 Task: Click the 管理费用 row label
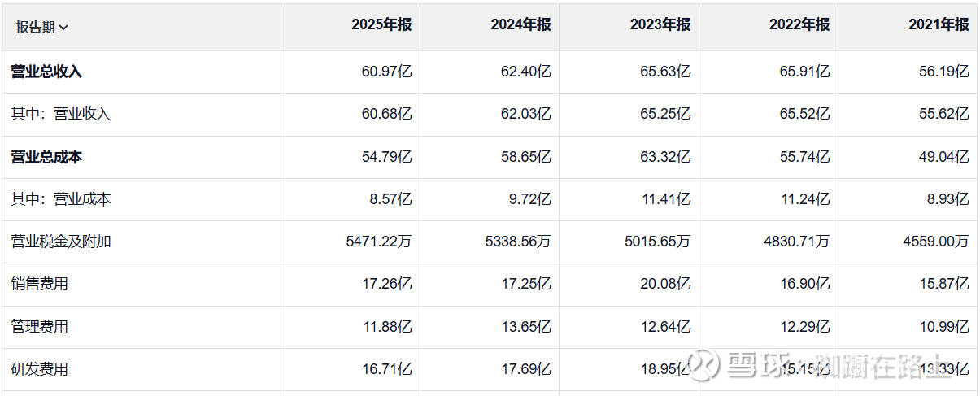click(39, 327)
